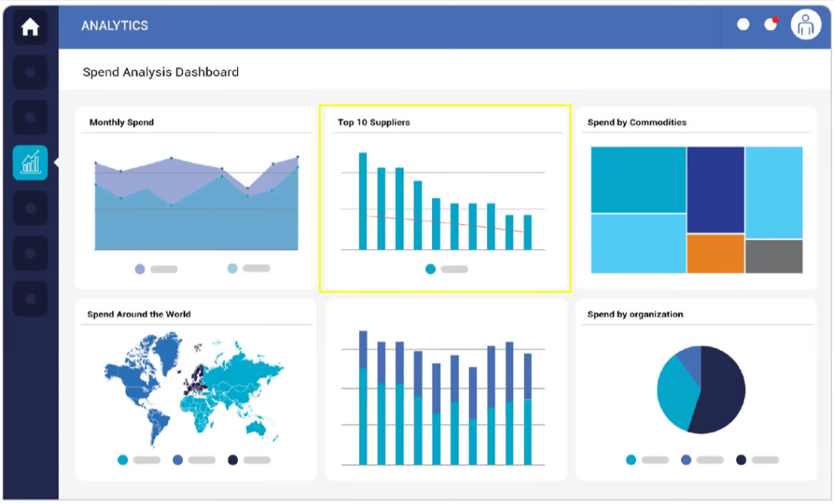Select the orange block in Spend by Commodities treemap
The width and height of the screenshot is (834, 504).
click(714, 254)
